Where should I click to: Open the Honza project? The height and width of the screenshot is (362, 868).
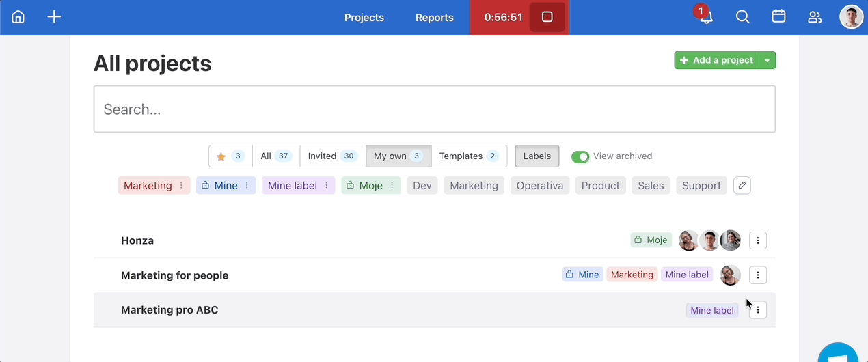tap(137, 240)
